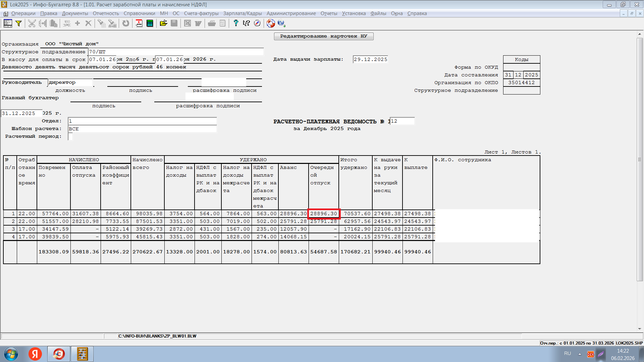
Task: Click the Дата выдачи зарплаты date field
Action: click(370, 59)
